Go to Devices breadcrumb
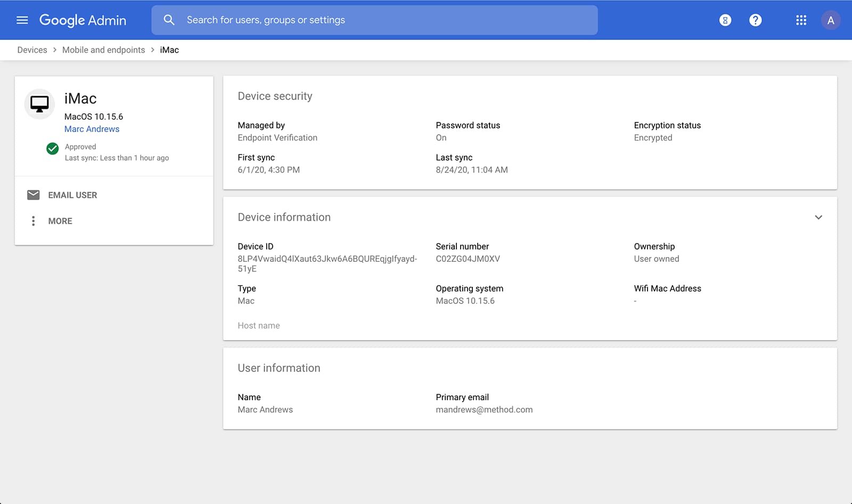This screenshot has height=504, width=852. coord(32,50)
